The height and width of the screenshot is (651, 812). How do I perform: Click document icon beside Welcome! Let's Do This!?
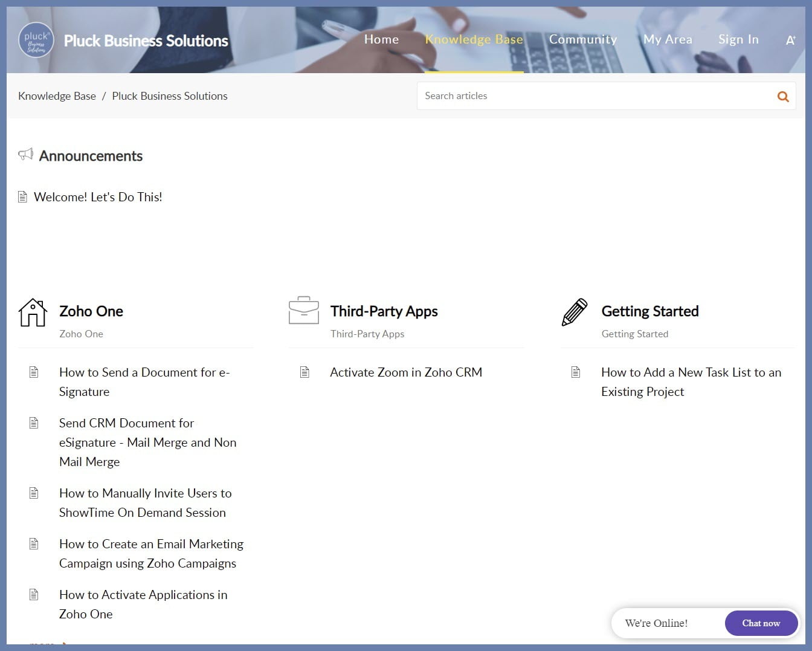coord(22,197)
